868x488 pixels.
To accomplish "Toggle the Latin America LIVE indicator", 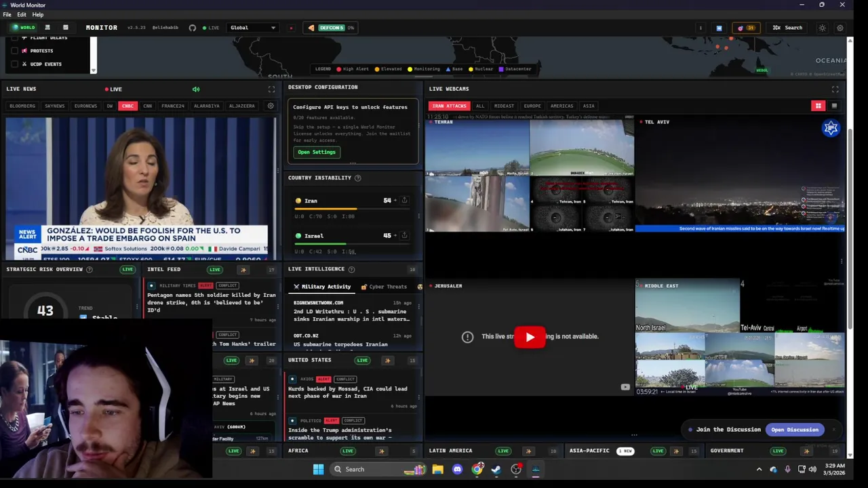I will (x=503, y=451).
